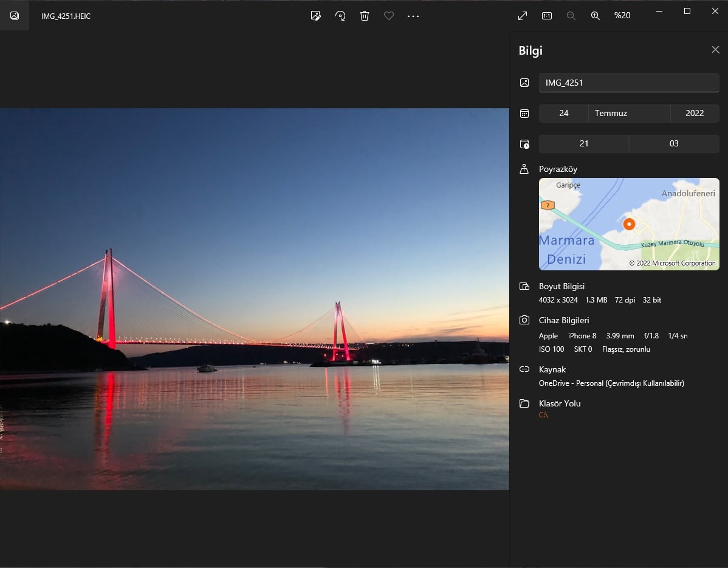Click the day field showing 24

tap(563, 114)
